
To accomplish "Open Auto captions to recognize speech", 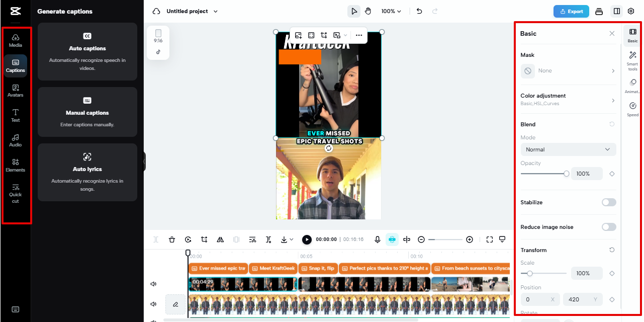I will [87, 51].
